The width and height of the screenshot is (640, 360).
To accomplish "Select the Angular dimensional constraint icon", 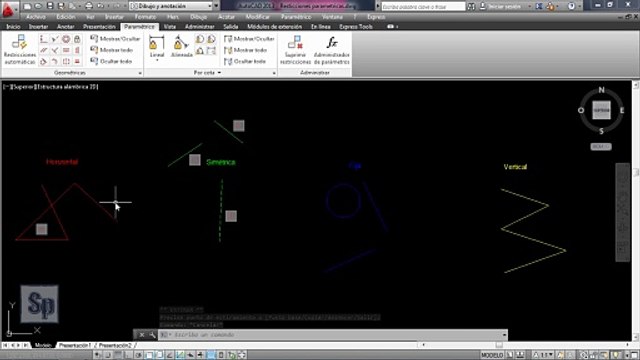I will (x=200, y=51).
